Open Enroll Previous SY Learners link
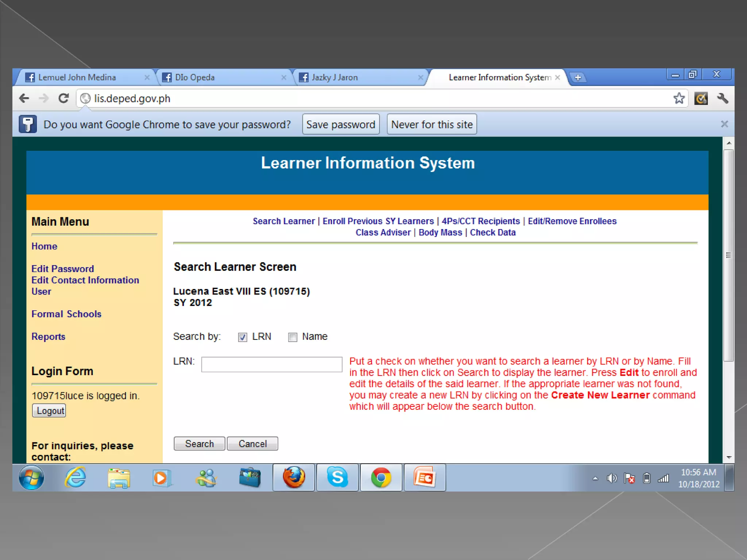Image resolution: width=747 pixels, height=560 pixels. coord(378,221)
